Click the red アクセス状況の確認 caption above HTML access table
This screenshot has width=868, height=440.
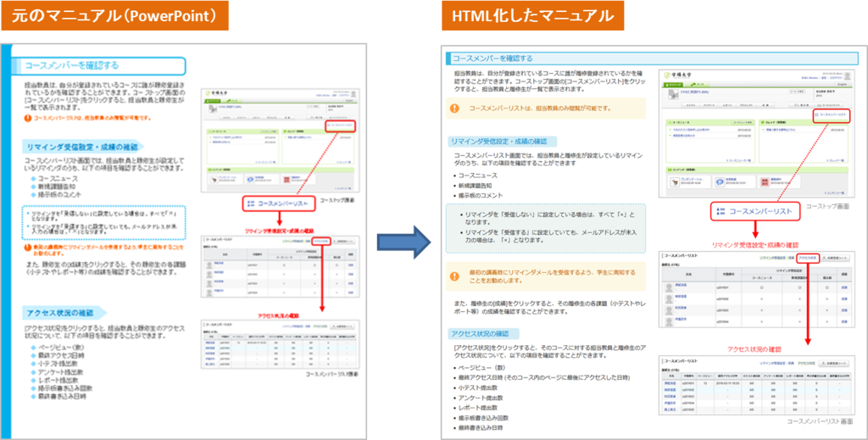pyautogui.click(x=754, y=349)
